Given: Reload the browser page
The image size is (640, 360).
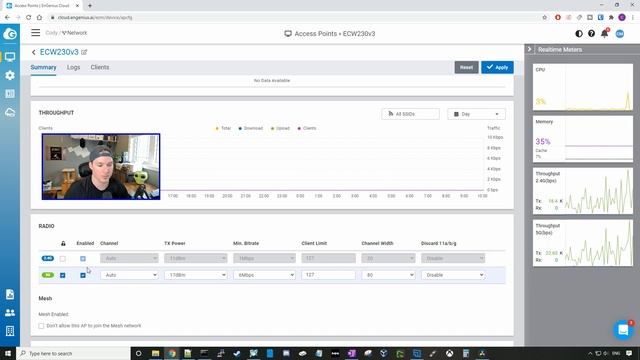Looking at the screenshot, I should (28, 18).
